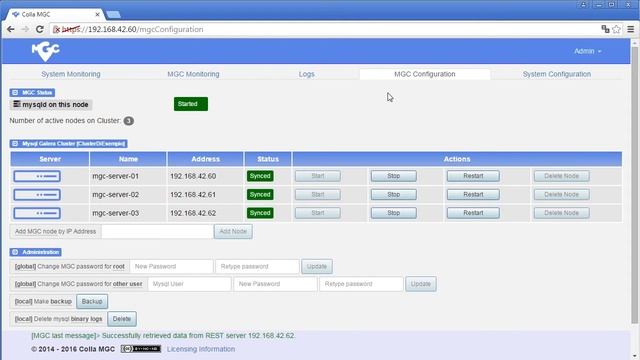Click the forward navigation arrow

pos(25,29)
